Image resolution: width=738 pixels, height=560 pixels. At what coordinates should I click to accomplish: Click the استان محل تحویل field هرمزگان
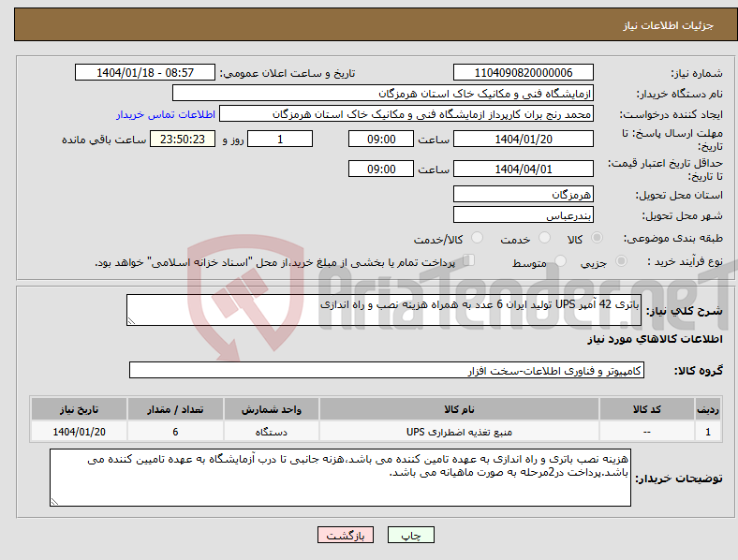(523, 194)
